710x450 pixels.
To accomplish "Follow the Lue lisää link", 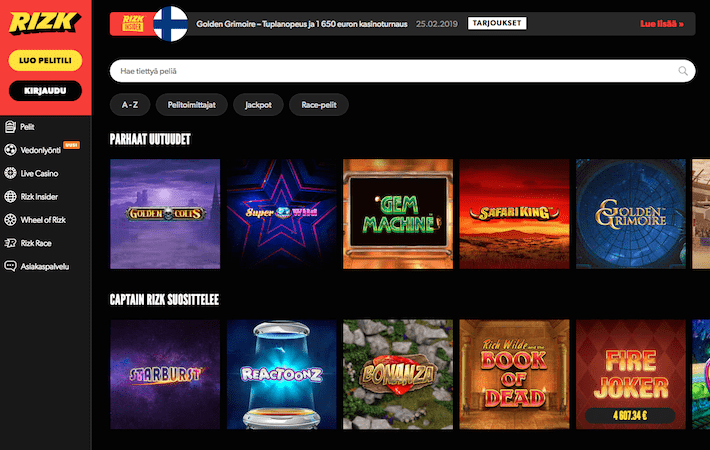I will pos(662,24).
